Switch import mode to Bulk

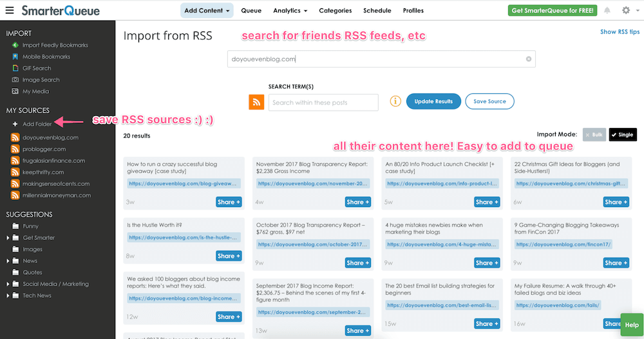click(594, 134)
